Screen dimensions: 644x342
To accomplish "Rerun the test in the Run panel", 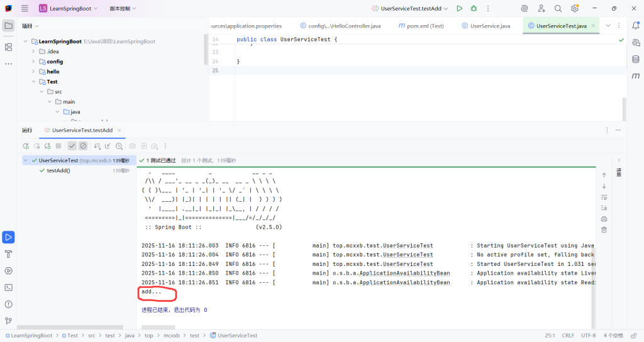I will [26, 146].
